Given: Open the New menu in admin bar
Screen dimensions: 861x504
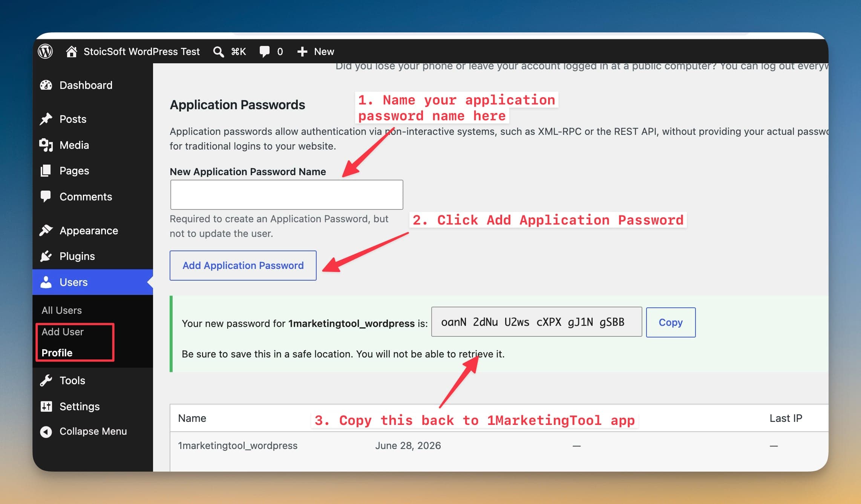Looking at the screenshot, I should 324,52.
